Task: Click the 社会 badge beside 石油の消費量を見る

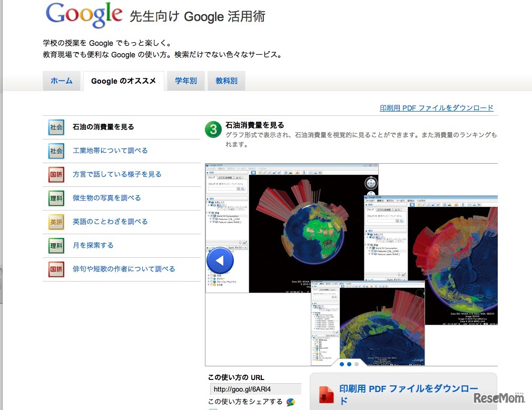Action: [x=56, y=127]
